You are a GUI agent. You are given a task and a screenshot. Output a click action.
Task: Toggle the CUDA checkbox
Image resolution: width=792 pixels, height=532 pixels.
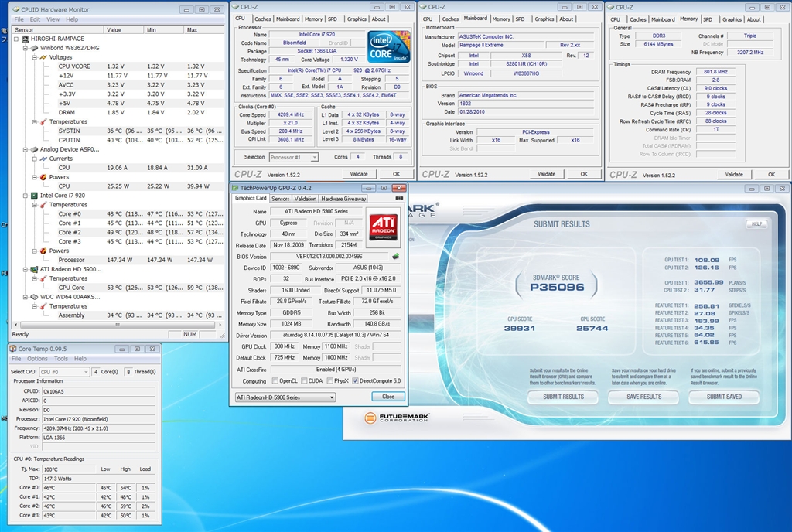(304, 381)
